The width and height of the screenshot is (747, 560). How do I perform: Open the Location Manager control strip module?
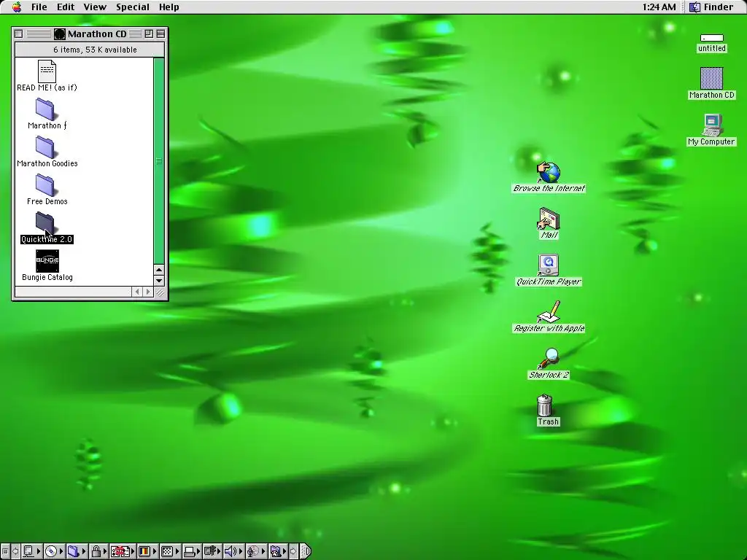click(x=123, y=551)
